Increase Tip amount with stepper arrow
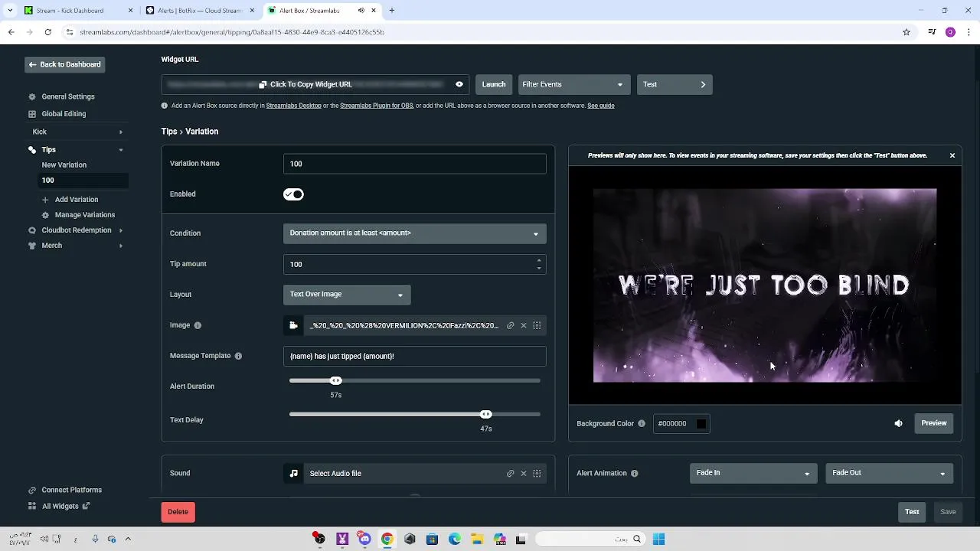The height and width of the screenshot is (551, 980). pos(539,260)
